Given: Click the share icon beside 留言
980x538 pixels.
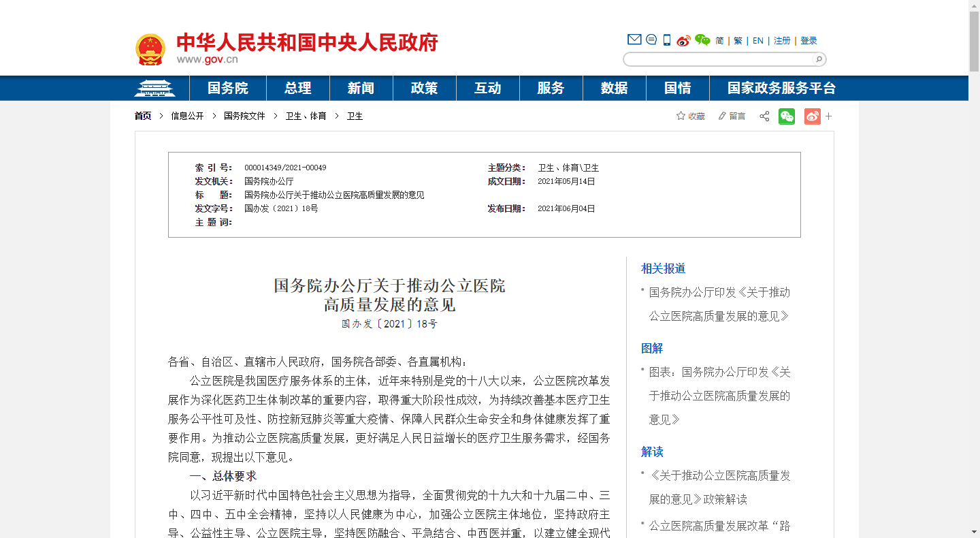Looking at the screenshot, I should 764,116.
